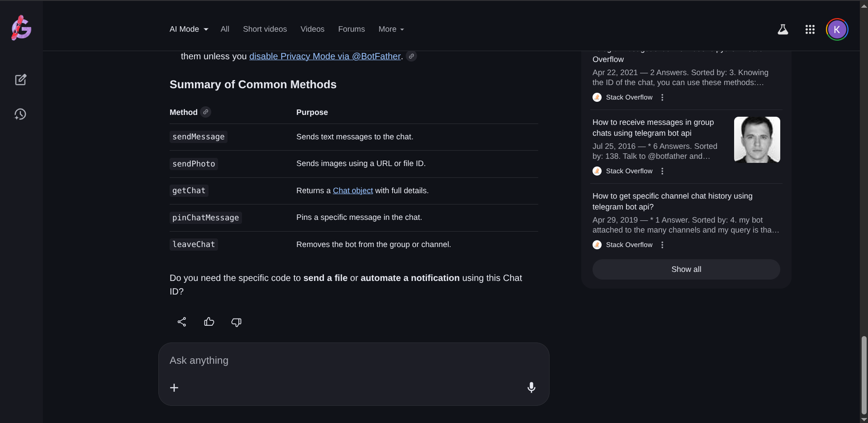
Task: Open 'How to get specific channel chat history' result
Action: pyautogui.click(x=673, y=201)
